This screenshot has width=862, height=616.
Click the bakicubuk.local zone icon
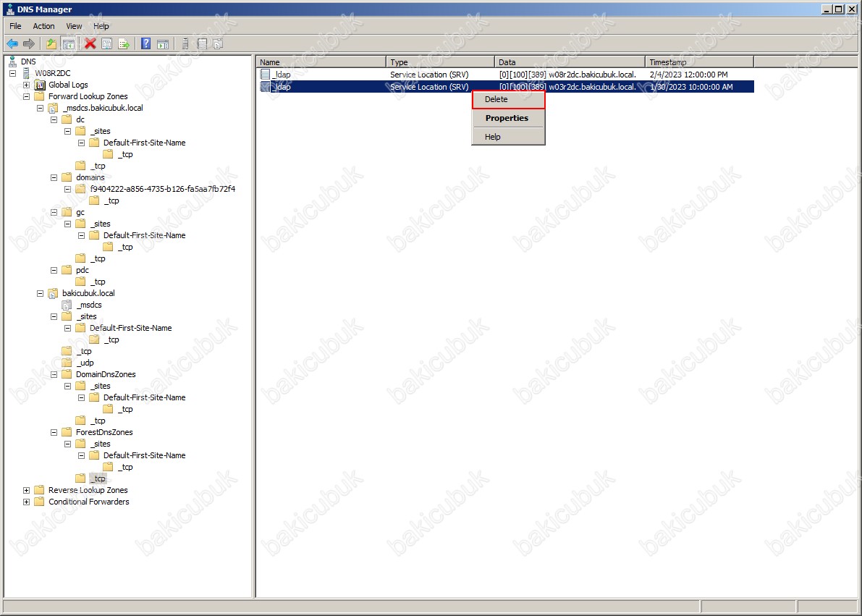[54, 293]
